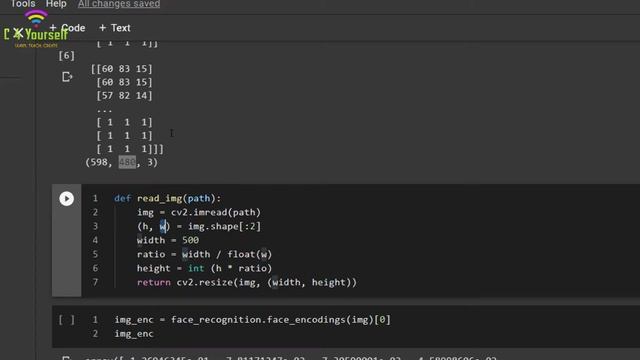This screenshot has height=360, width=640.
Task: Add a new Code cell
Action: point(67,28)
